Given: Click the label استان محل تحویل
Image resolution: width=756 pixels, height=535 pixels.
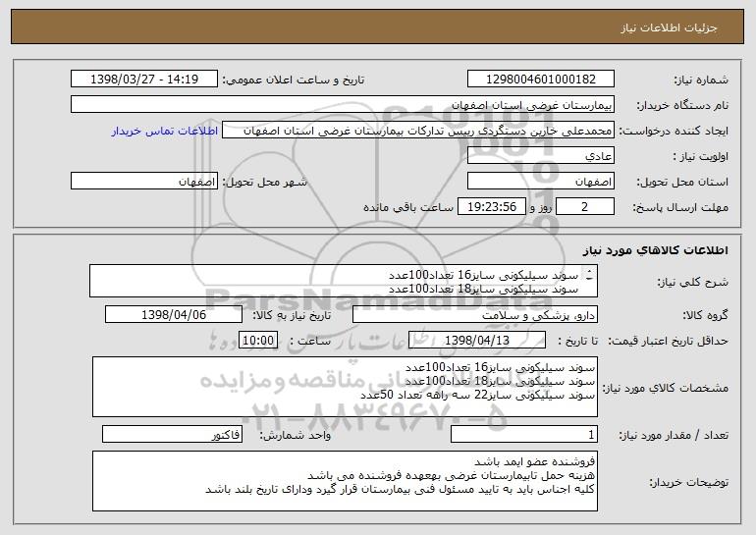Looking at the screenshot, I should click(x=682, y=182).
